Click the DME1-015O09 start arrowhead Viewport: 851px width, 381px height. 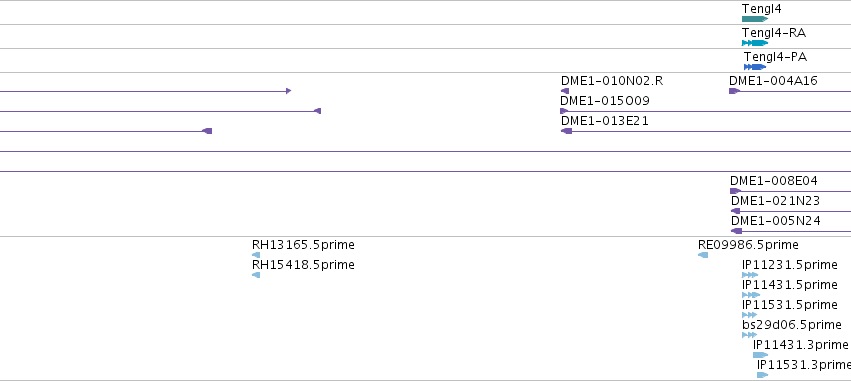pos(564,111)
